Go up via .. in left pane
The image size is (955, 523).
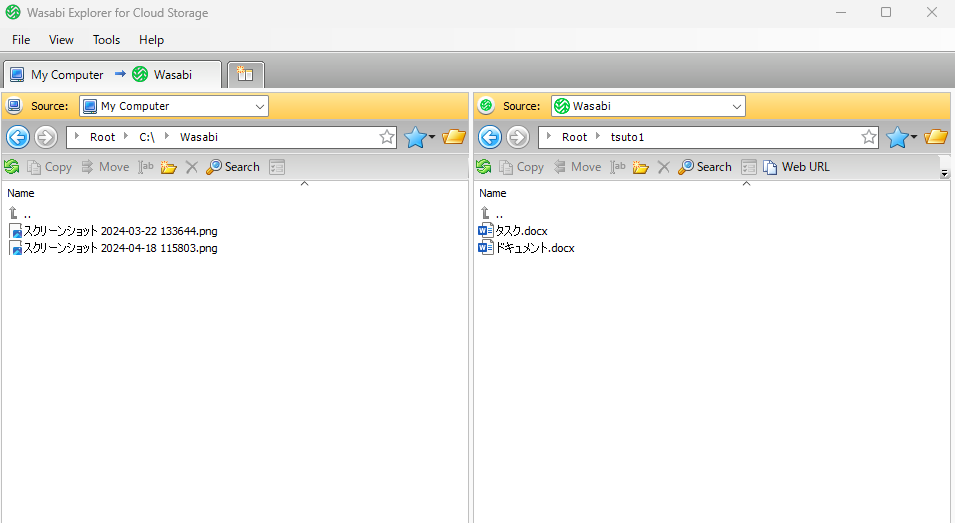pos(20,213)
